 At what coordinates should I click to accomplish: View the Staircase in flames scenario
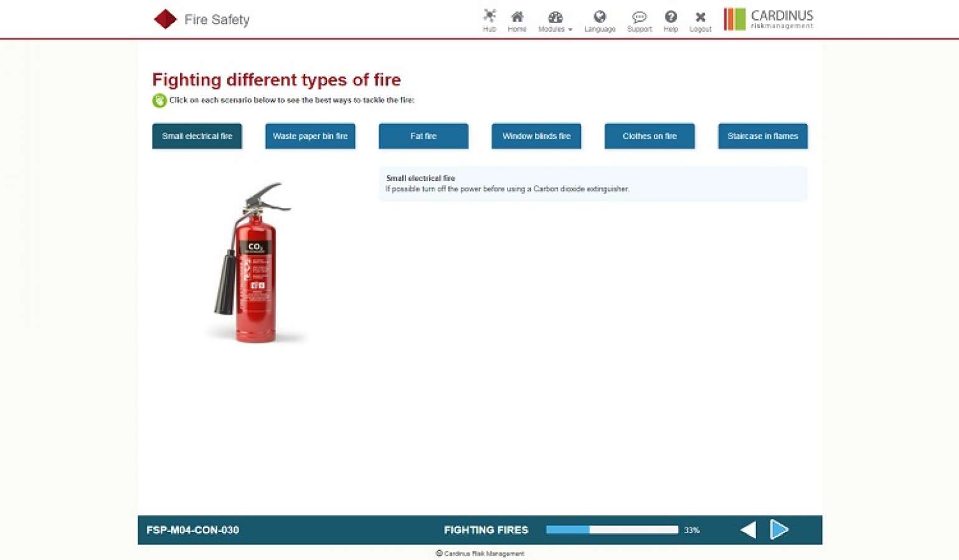click(x=763, y=136)
